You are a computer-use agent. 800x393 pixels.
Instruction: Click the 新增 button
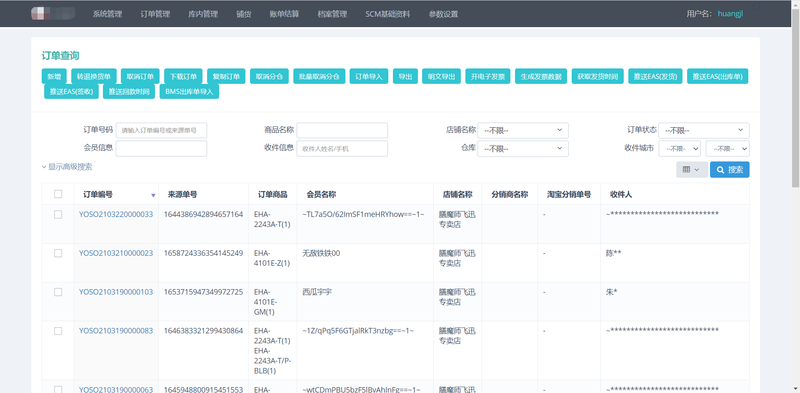(x=54, y=76)
